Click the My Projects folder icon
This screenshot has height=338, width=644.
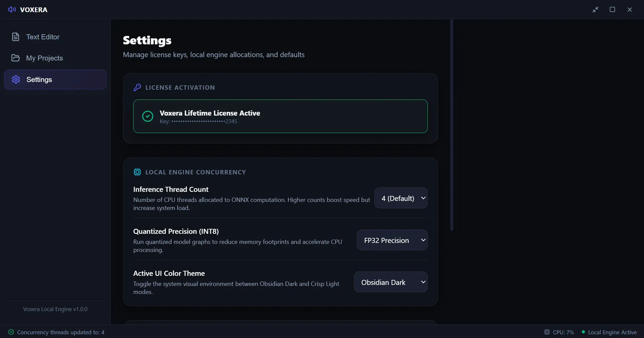pyautogui.click(x=15, y=58)
